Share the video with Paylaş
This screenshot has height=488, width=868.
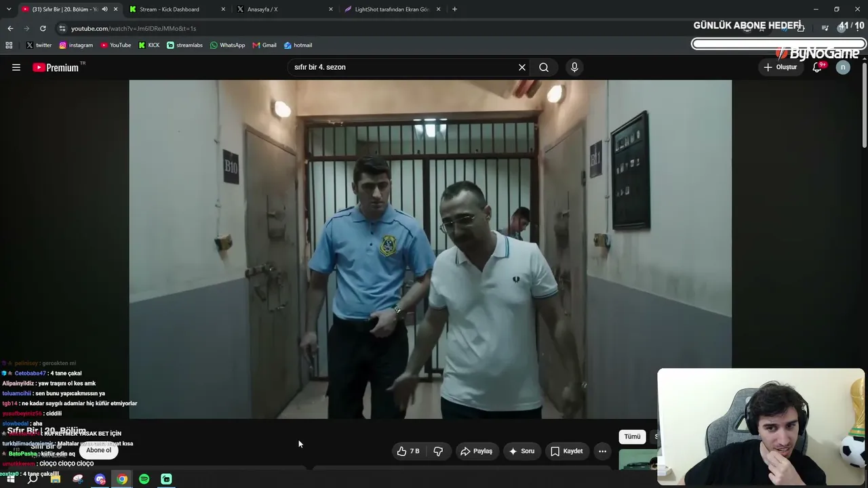click(x=476, y=451)
